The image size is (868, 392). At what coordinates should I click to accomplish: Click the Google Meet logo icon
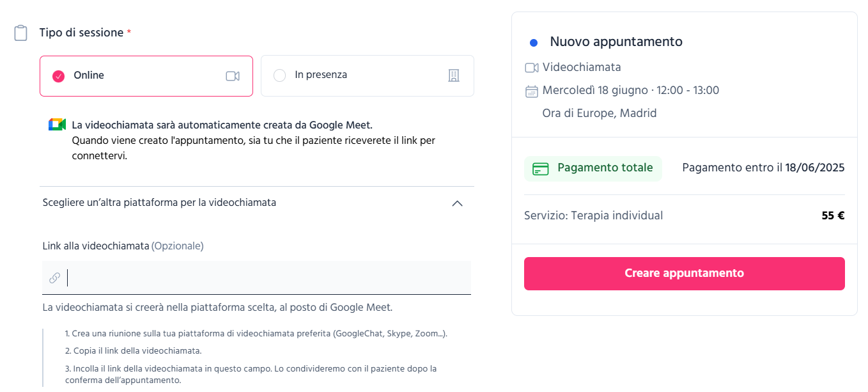58,125
